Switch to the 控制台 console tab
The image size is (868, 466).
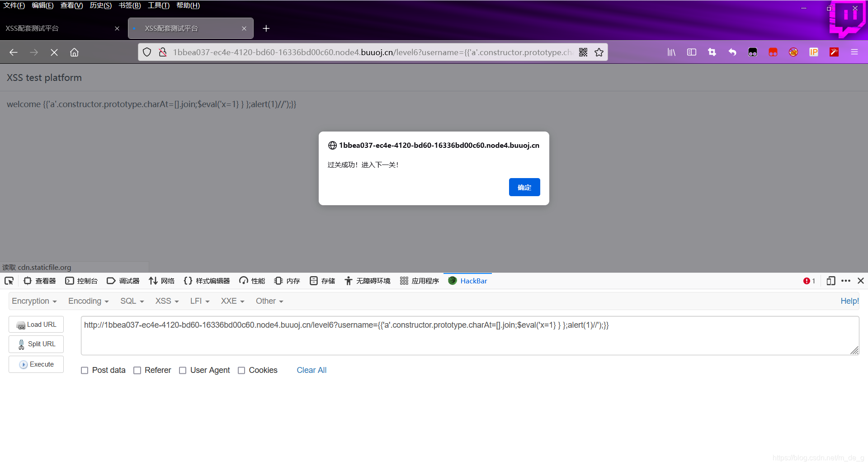81,281
